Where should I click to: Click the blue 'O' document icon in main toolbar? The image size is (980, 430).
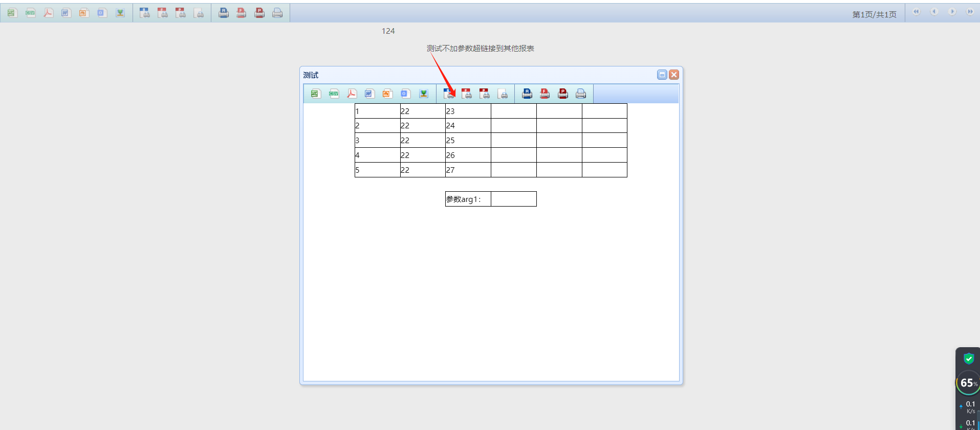pos(102,13)
